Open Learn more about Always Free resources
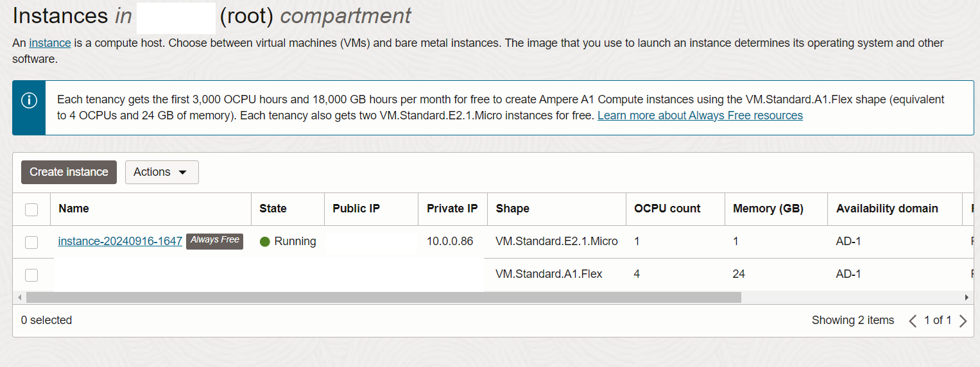Image resolution: width=980 pixels, height=367 pixels. pos(700,115)
